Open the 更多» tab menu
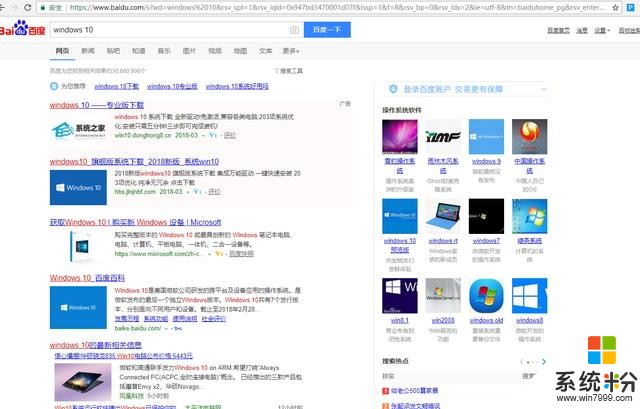This screenshot has height=409, width=640. (x=291, y=51)
